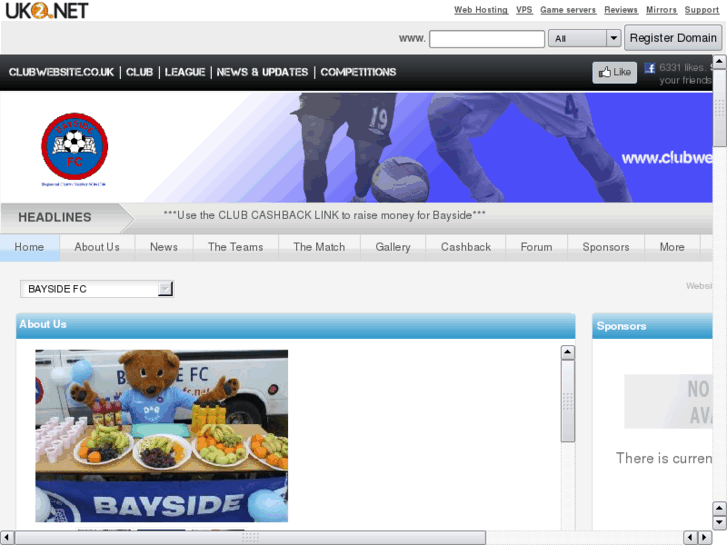The image size is (727, 545).
Task: Click the Bayside FC club crest
Action: pyautogui.click(x=74, y=147)
